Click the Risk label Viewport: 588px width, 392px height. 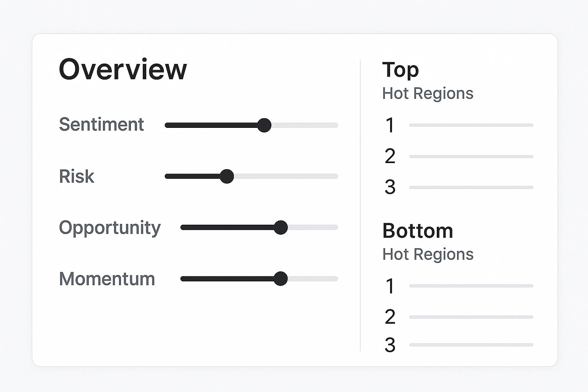[x=77, y=176]
